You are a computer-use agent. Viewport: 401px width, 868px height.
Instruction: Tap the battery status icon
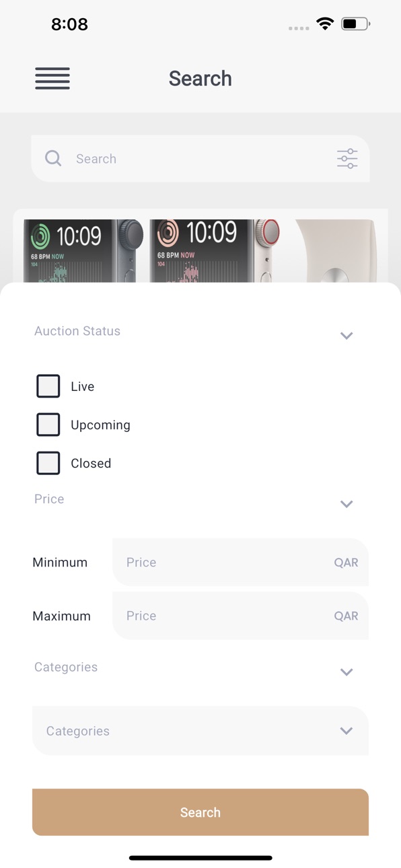pyautogui.click(x=356, y=24)
